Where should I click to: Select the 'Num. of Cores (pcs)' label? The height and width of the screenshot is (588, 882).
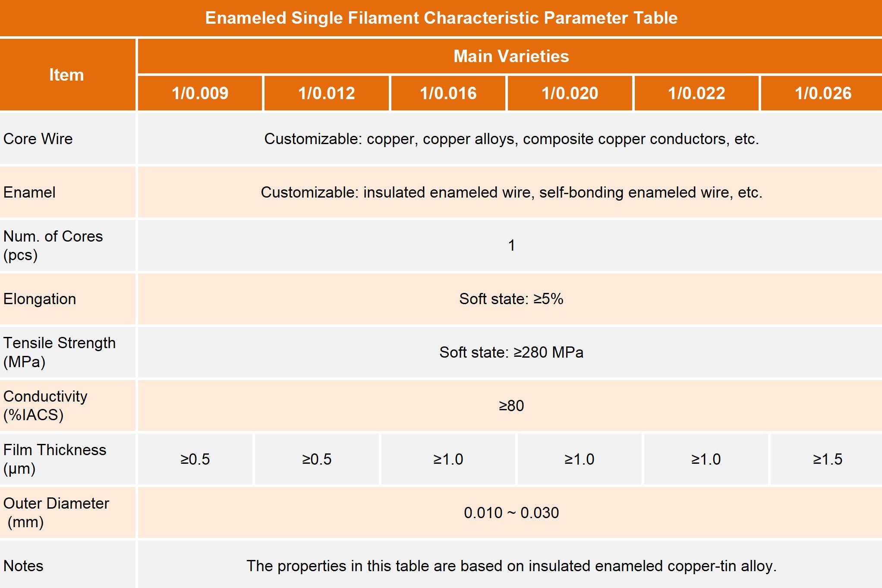pyautogui.click(x=53, y=245)
